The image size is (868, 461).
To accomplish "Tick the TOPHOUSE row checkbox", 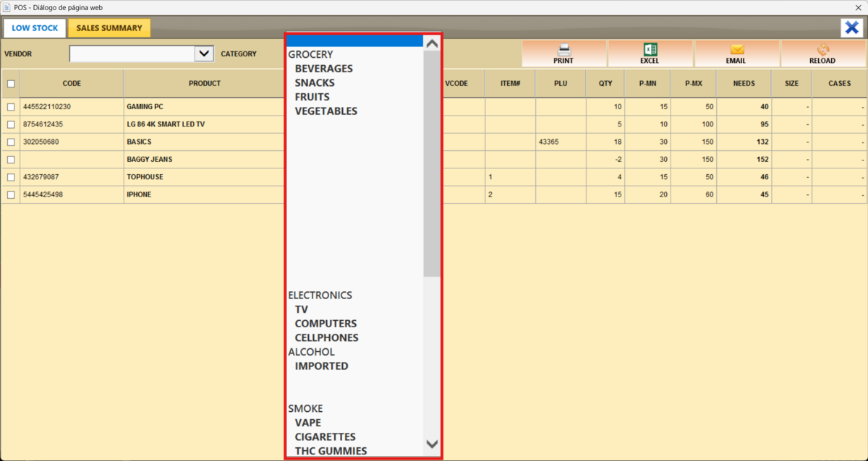I will coord(11,177).
